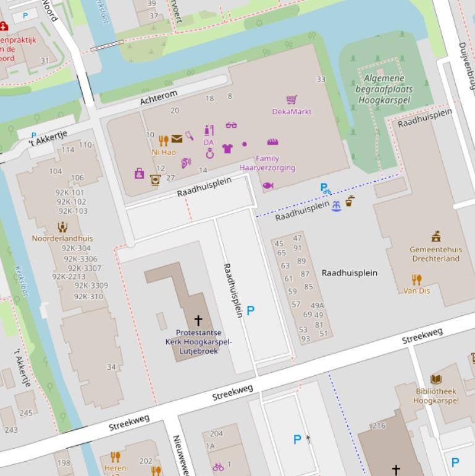This screenshot has height=476, width=475.
Task: Select the bakery bread icon
Action: pos(272,142)
